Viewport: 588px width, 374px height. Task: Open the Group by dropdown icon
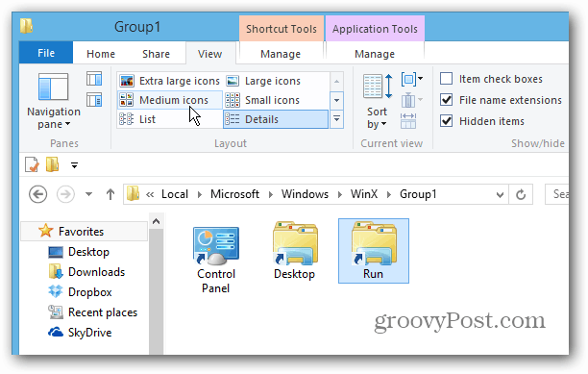point(412,79)
